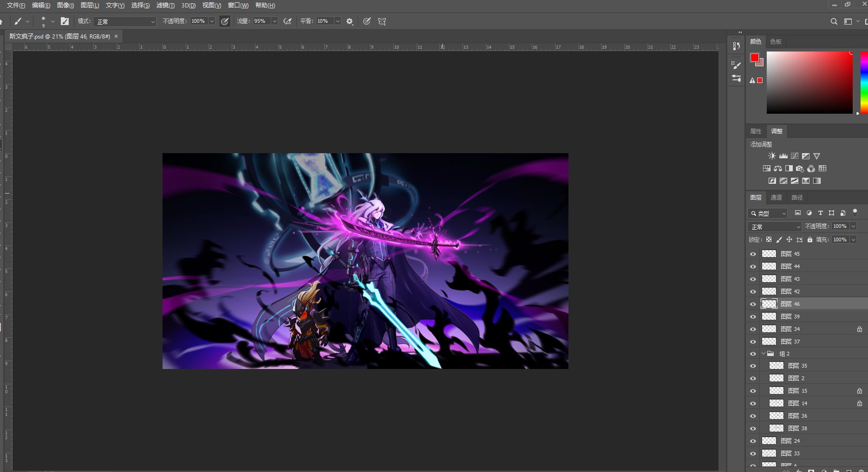868x472 pixels.
Task: Open symmetry paint butterfly icon
Action: pos(382,21)
